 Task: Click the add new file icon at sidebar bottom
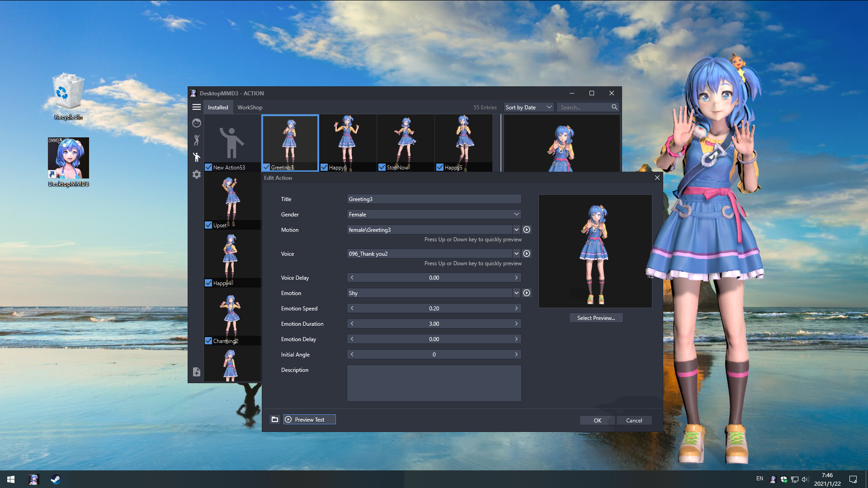tap(197, 372)
